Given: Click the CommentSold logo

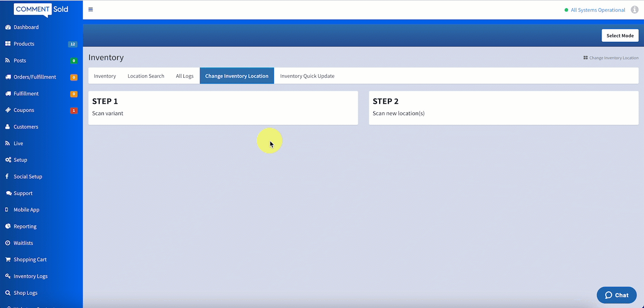Looking at the screenshot, I should pyautogui.click(x=41, y=10).
